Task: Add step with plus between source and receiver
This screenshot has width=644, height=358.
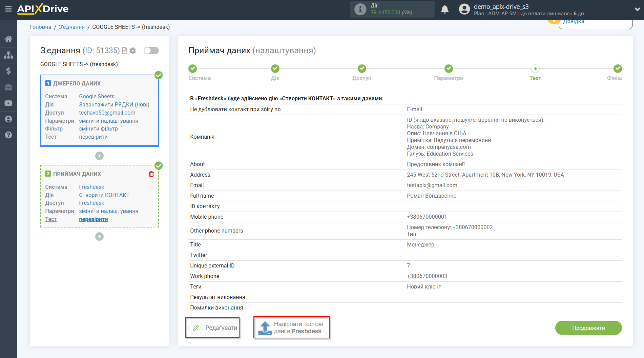Action: coord(99,156)
